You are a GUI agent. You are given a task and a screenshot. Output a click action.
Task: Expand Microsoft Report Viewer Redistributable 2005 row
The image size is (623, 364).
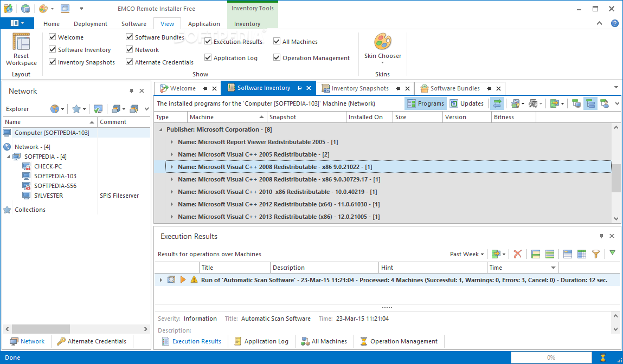[172, 142]
